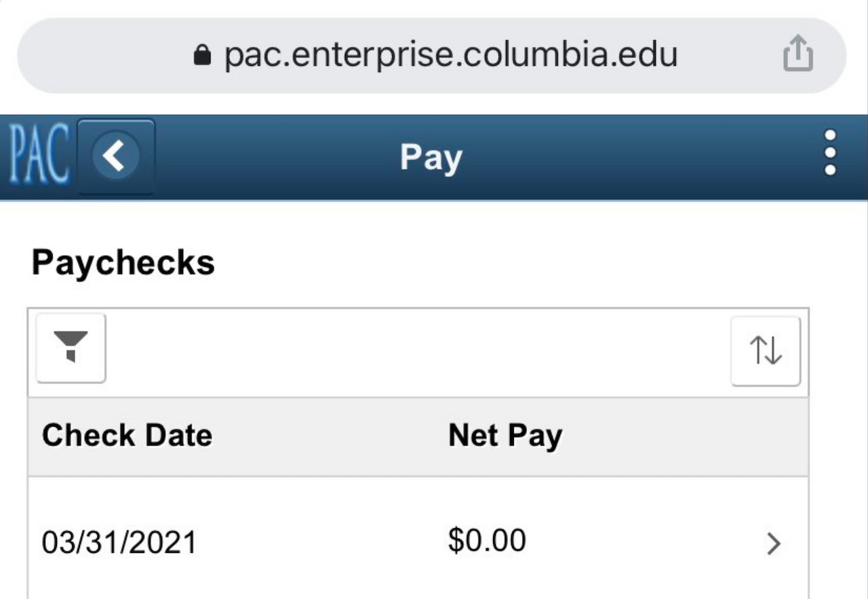Select the $0.00 net pay amount
This screenshot has height=599, width=868.
point(486,541)
